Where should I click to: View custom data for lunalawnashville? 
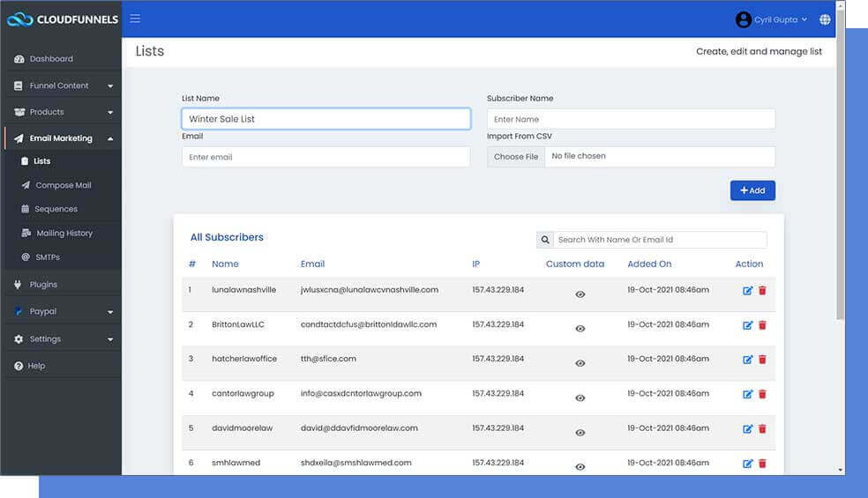coord(580,294)
